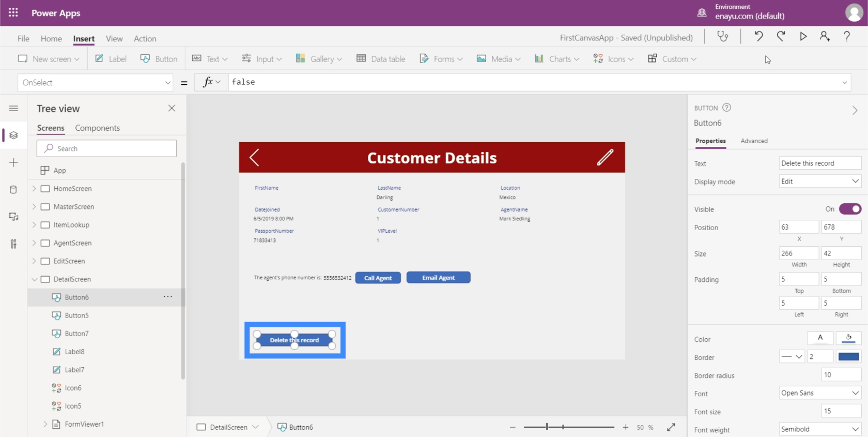Expand the formula bar chevron
The height and width of the screenshot is (437, 868).
coord(845,83)
